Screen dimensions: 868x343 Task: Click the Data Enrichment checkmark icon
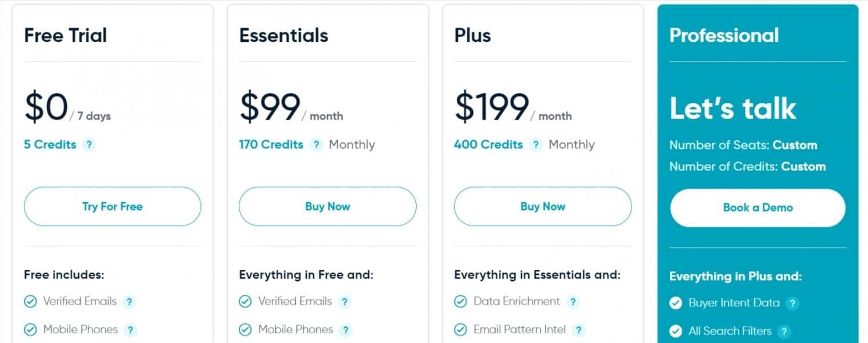click(460, 302)
